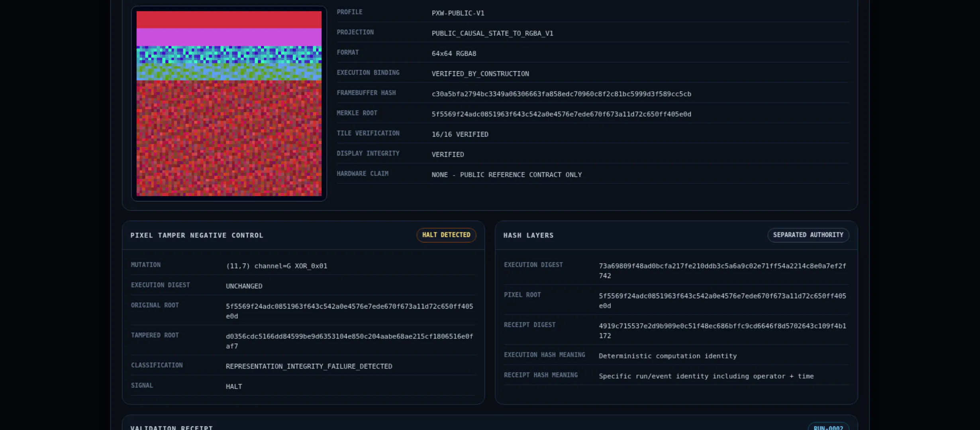Select 'Specific run/event identity including operator + time'
The width and height of the screenshot is (980, 430).
click(706, 376)
